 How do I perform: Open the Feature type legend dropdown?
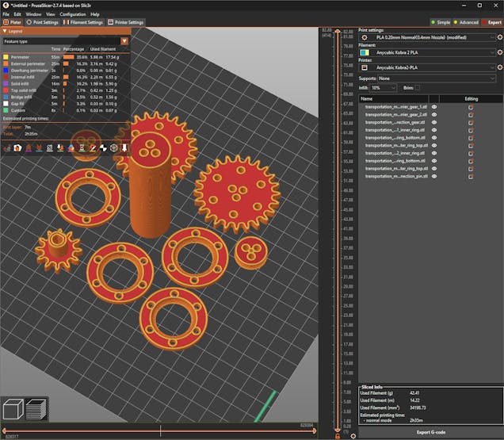(124, 40)
